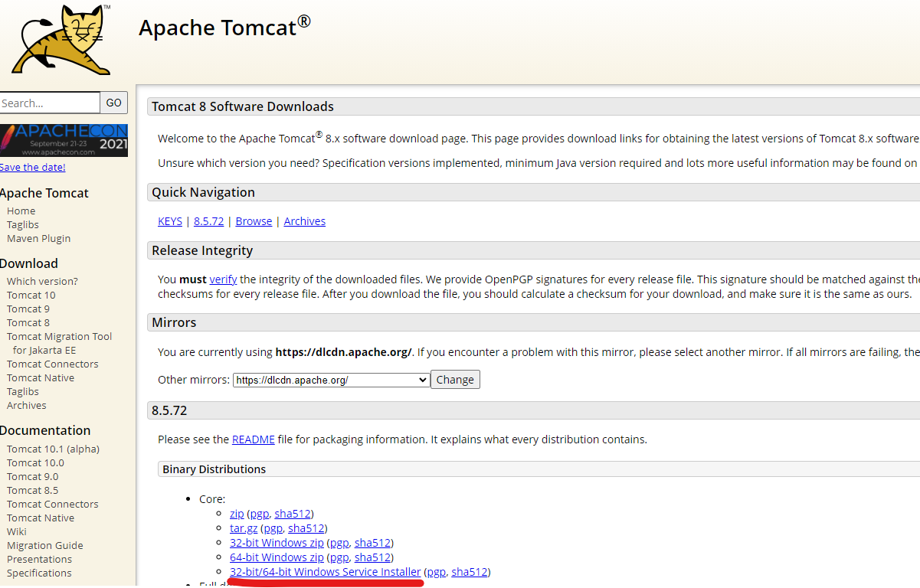920x588 pixels.
Task: Click the Apache Tomcat cat logo
Action: 61,38
